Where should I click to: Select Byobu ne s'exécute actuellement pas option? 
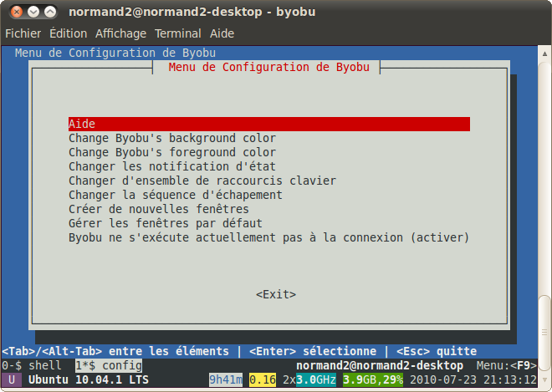pyautogui.click(x=268, y=237)
